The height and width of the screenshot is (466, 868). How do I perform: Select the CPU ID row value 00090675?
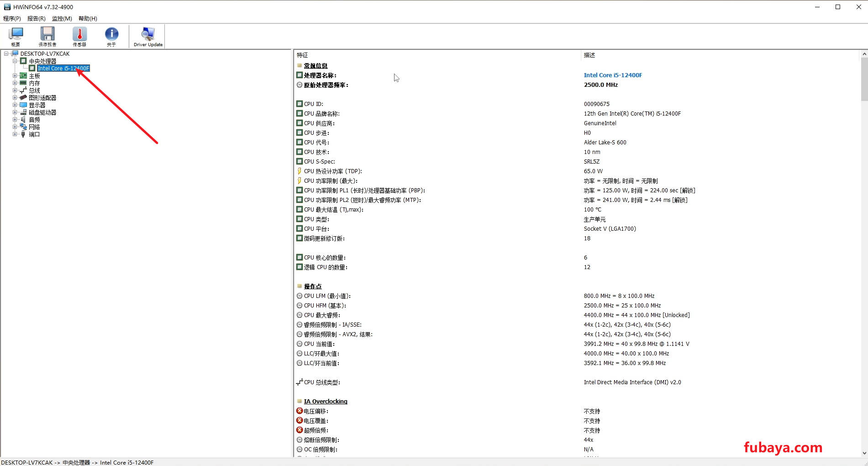click(x=596, y=104)
